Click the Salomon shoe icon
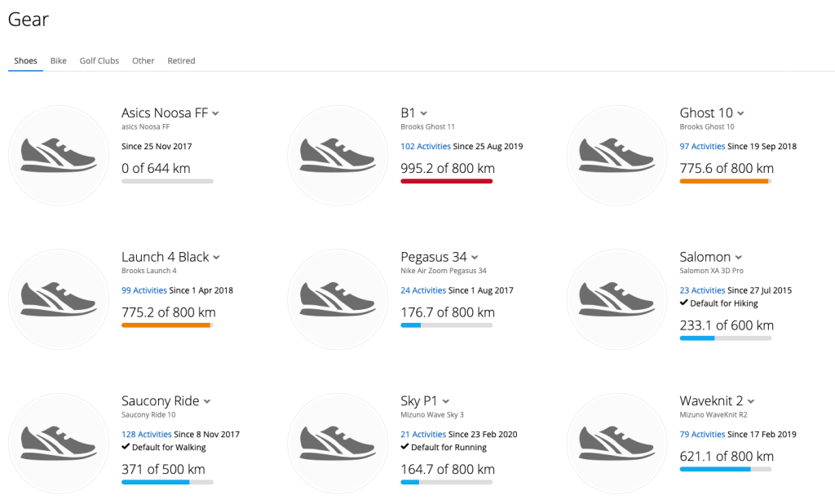Image resolution: width=835 pixels, height=504 pixels. [616, 298]
